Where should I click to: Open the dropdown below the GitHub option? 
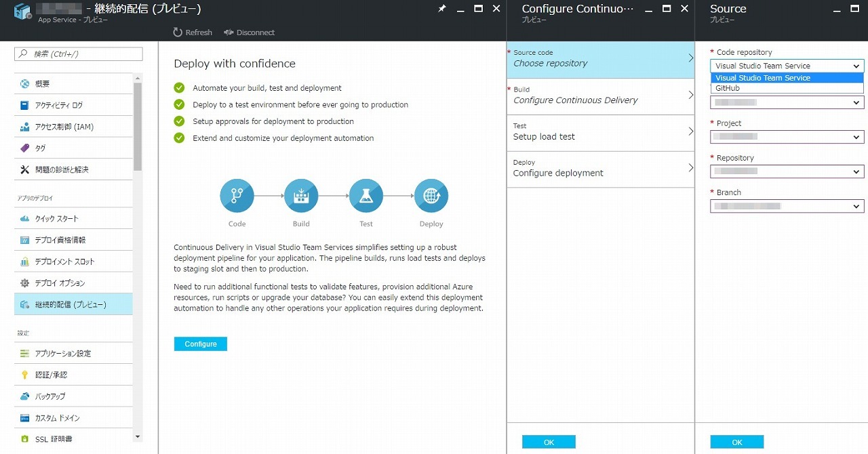coord(787,102)
